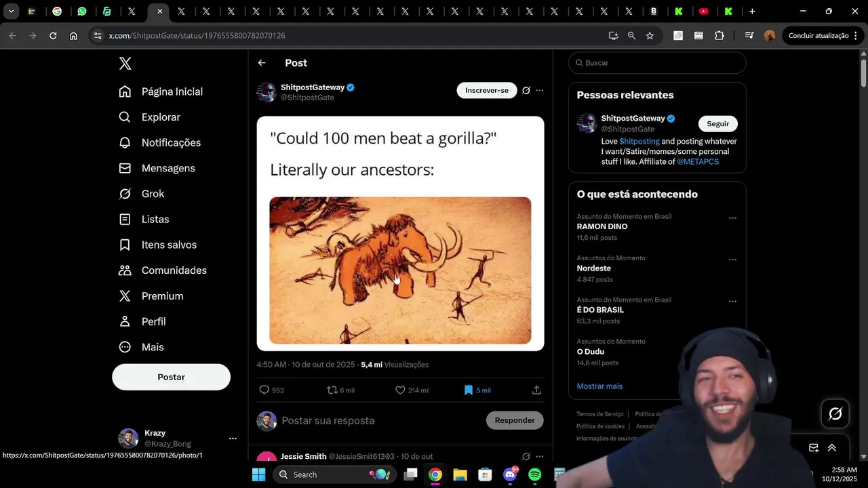This screenshot has width=868, height=488.
Task: Open Notificações from sidebar
Action: [x=159, y=143]
